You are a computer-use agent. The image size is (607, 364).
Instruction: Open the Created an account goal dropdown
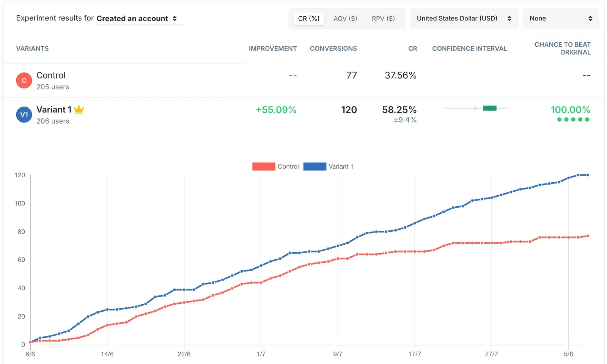tap(137, 19)
